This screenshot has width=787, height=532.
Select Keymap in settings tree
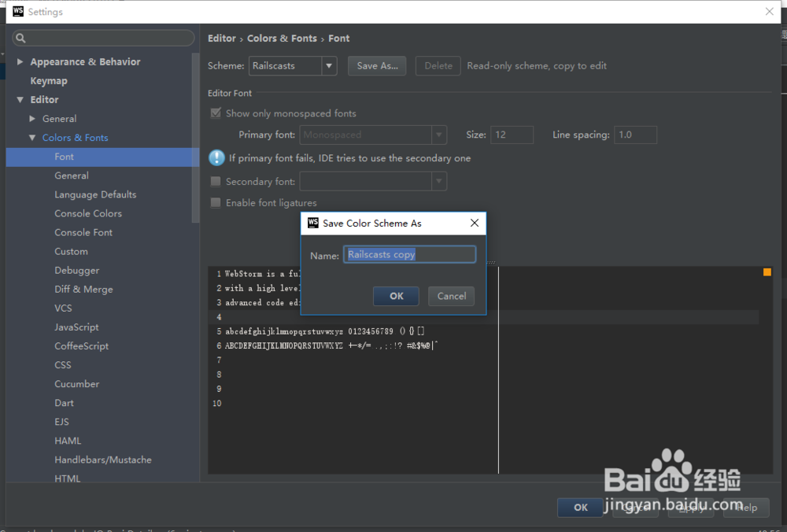tap(49, 81)
